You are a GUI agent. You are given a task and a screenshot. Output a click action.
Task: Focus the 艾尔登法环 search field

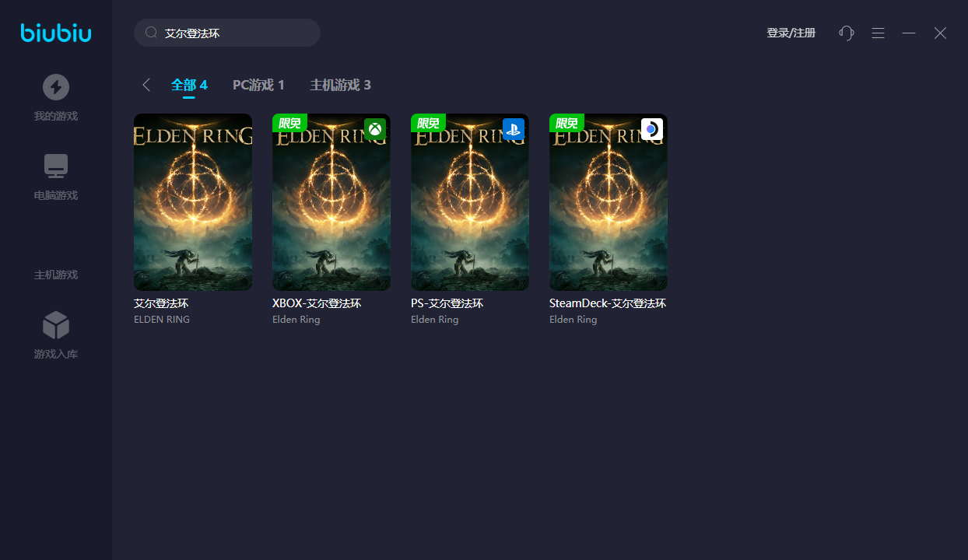click(x=227, y=33)
